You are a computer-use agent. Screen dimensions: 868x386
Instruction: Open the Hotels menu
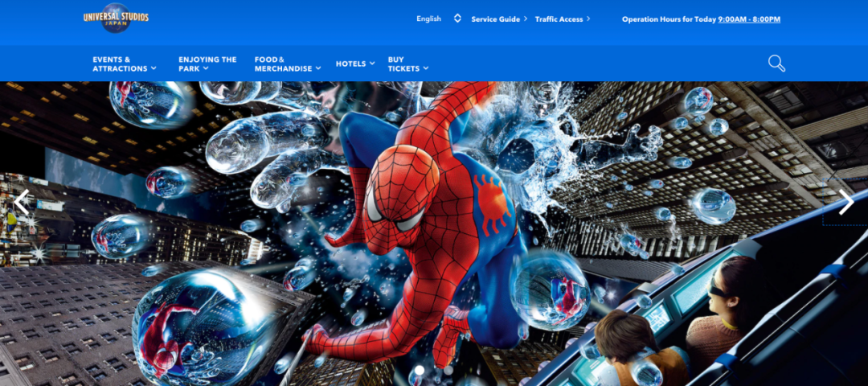coord(355,64)
